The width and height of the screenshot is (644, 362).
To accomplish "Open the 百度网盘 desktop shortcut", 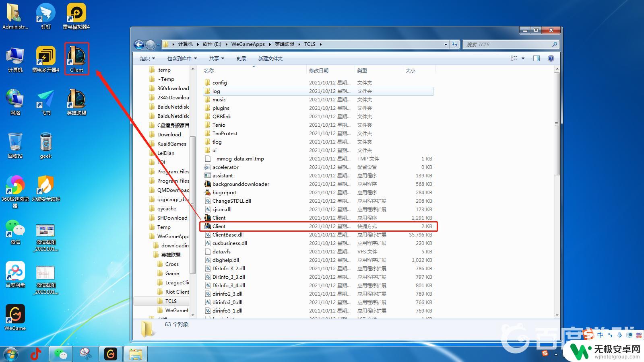I will (x=15, y=275).
